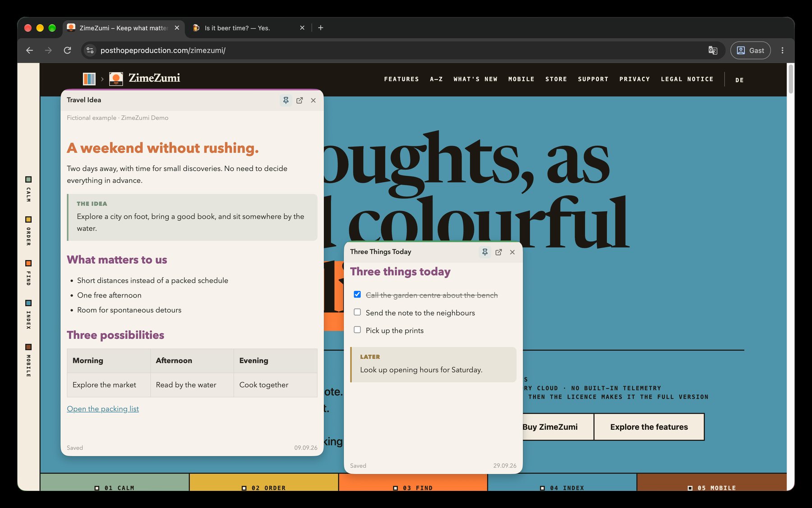Click the page vertical scrollbar thumb
The height and width of the screenshot is (508, 812).
(x=790, y=79)
